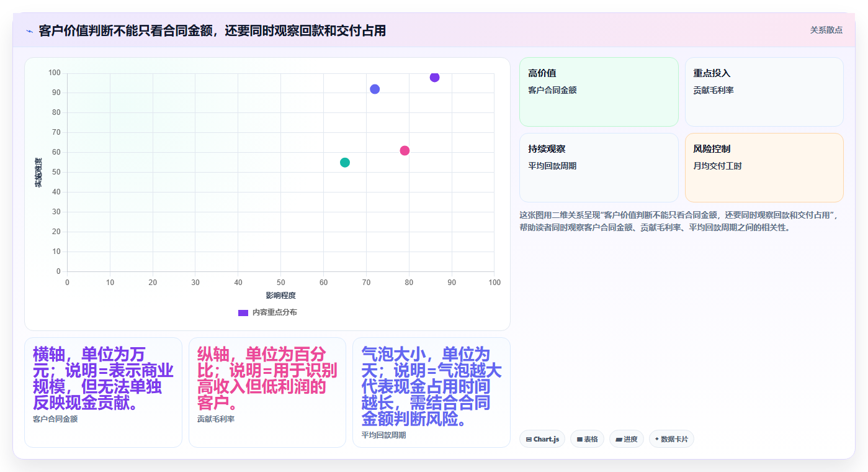Screen dimensions: 868x472
Task: Click the purple bubble at the top right
Action: click(x=434, y=77)
